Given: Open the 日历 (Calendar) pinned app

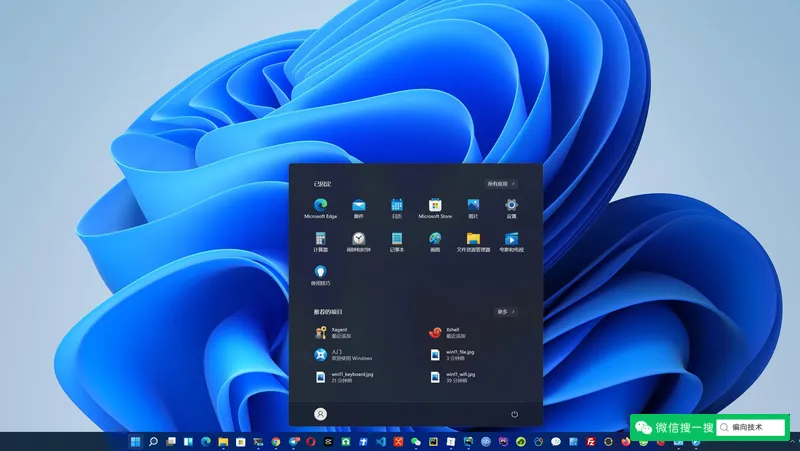Looking at the screenshot, I should click(397, 209).
